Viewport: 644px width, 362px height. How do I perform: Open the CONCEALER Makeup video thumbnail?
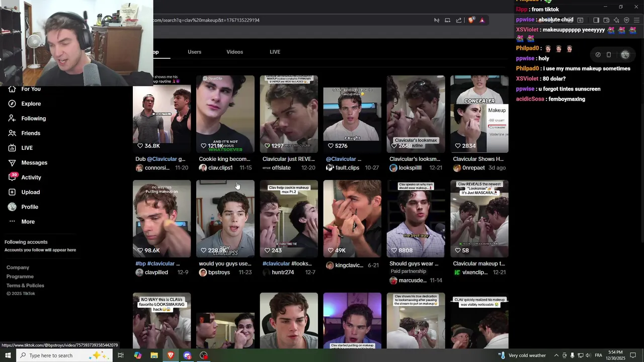[479, 114]
